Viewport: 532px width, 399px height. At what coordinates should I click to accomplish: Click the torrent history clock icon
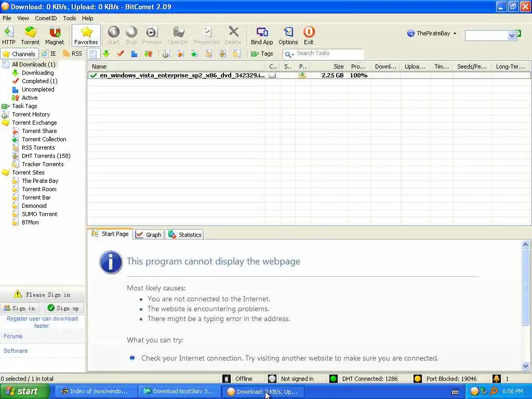(166, 54)
